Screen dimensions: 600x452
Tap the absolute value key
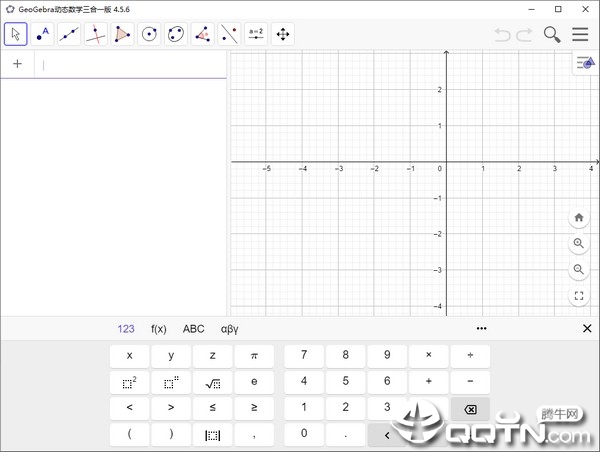tap(213, 434)
